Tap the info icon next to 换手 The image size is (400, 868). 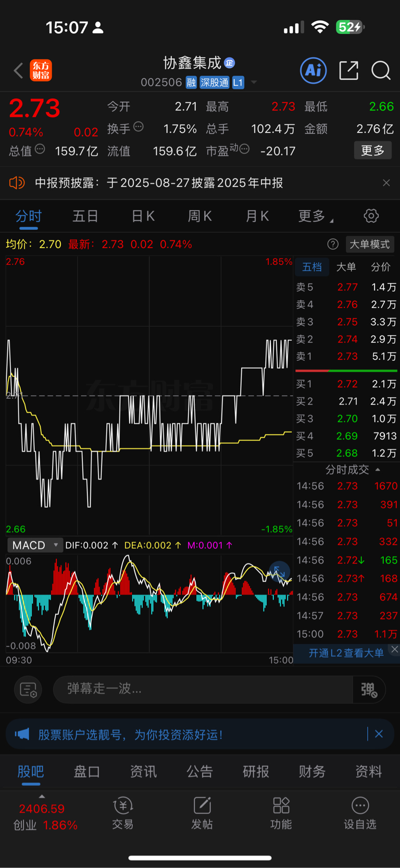tap(139, 126)
